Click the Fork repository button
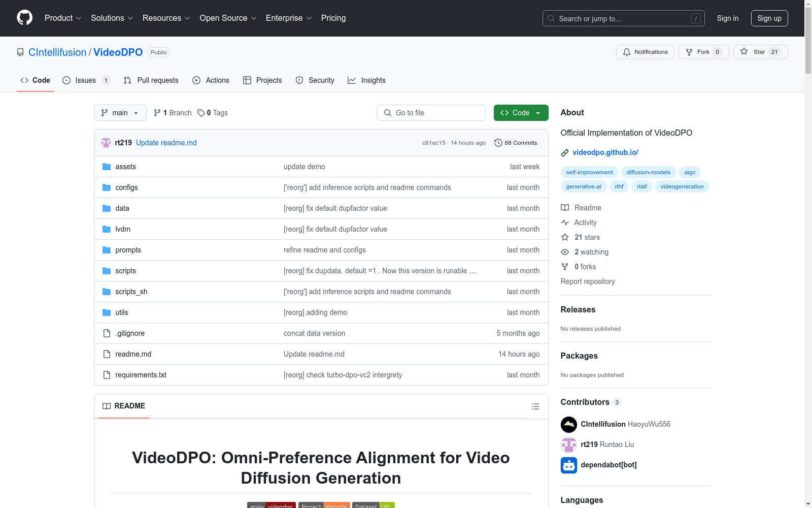The height and width of the screenshot is (508, 812). (x=703, y=52)
